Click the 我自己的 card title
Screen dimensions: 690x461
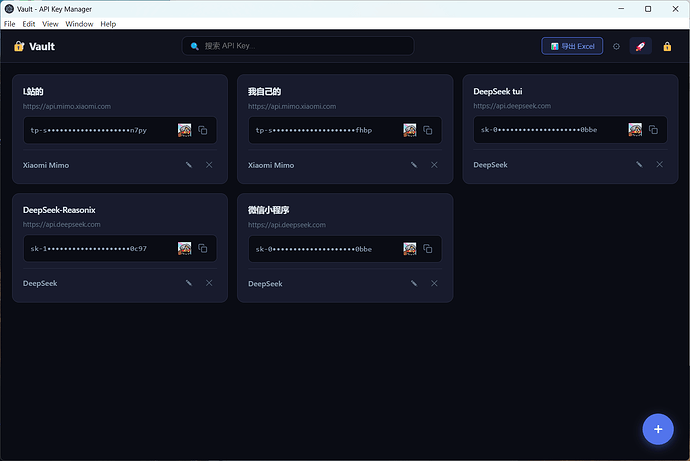tap(264, 91)
